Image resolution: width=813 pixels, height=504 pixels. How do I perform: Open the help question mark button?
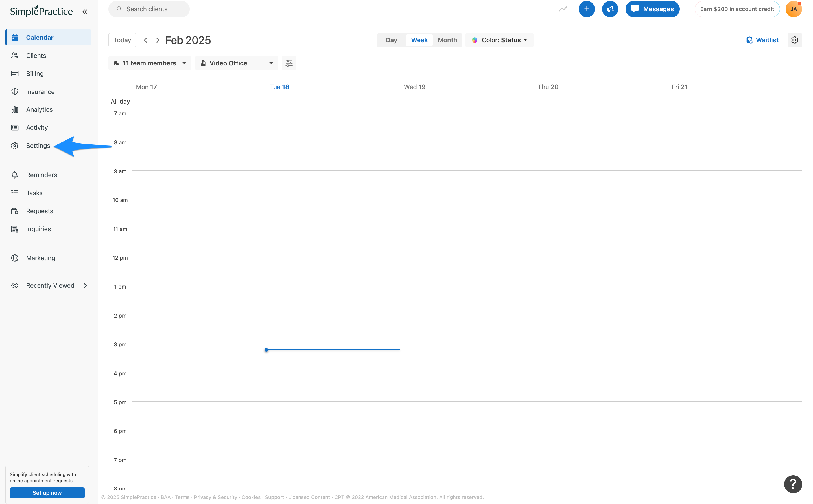[x=793, y=484]
